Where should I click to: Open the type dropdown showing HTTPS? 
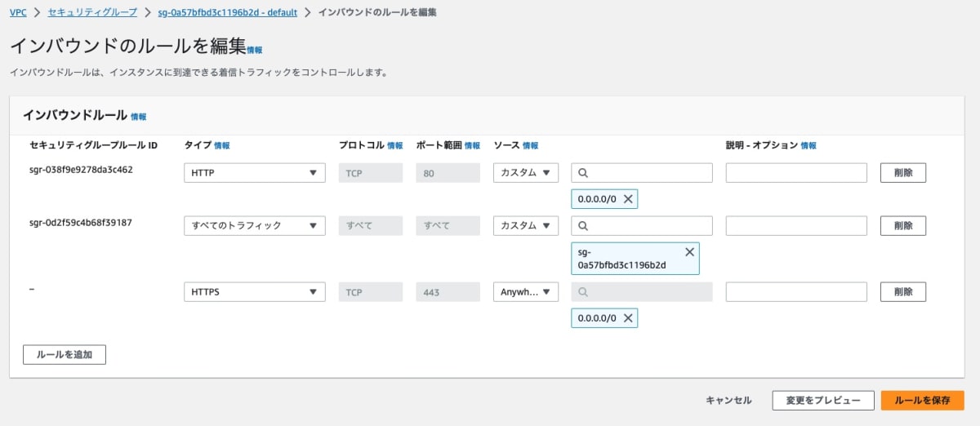click(255, 292)
